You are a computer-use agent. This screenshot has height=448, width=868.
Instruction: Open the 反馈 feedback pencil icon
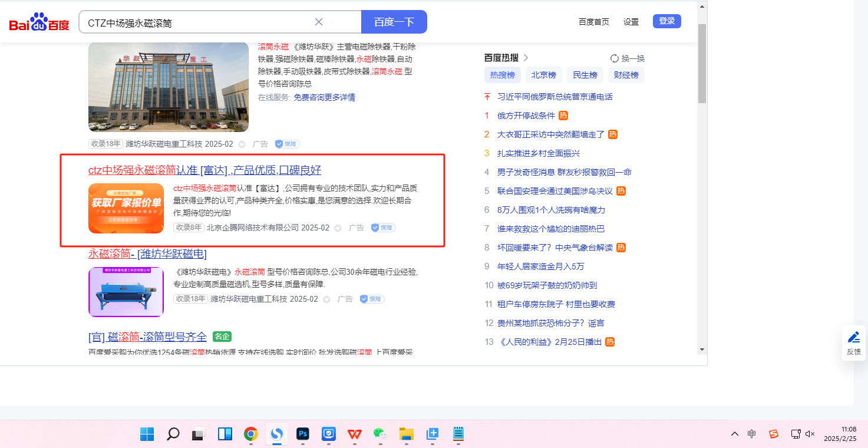pos(853,337)
